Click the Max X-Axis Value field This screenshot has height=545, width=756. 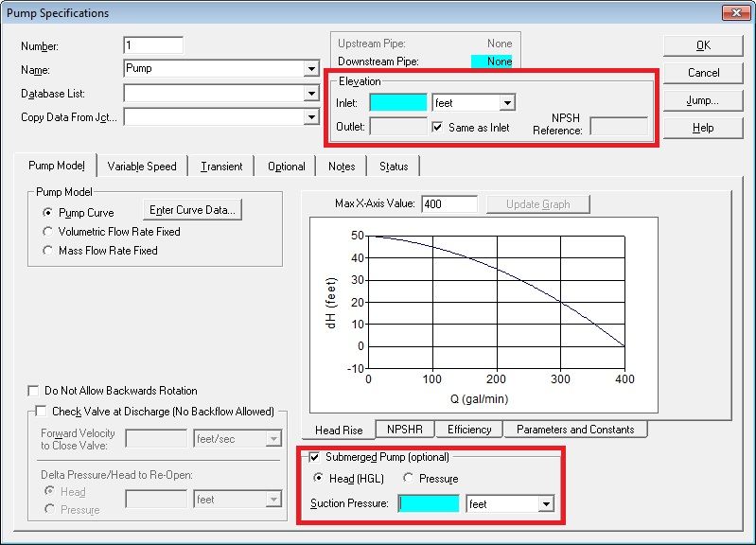[x=449, y=204]
